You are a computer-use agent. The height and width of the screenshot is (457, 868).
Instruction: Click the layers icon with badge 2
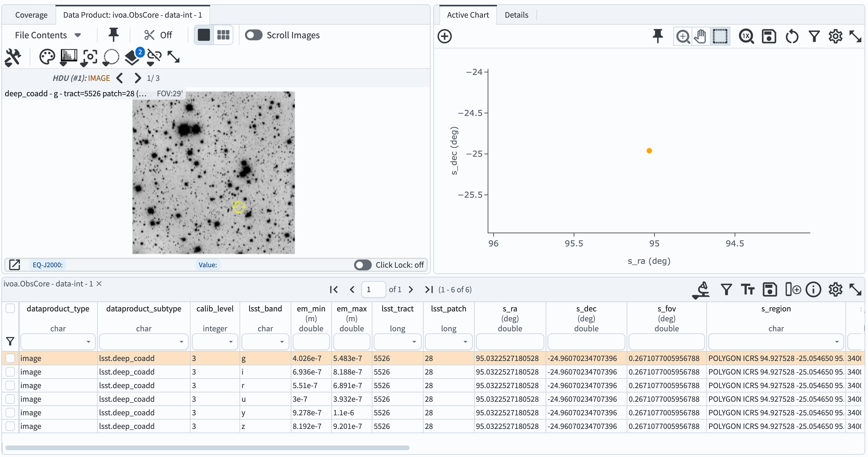pyautogui.click(x=132, y=57)
